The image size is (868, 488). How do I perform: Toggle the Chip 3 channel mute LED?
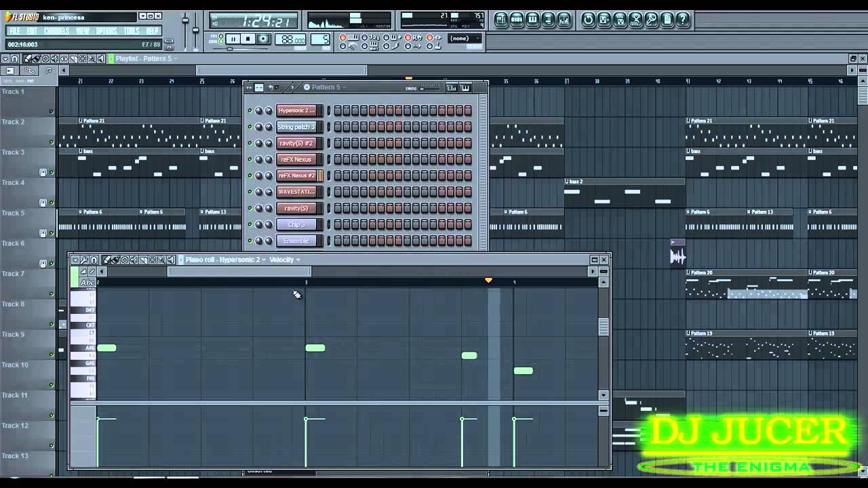250,224
